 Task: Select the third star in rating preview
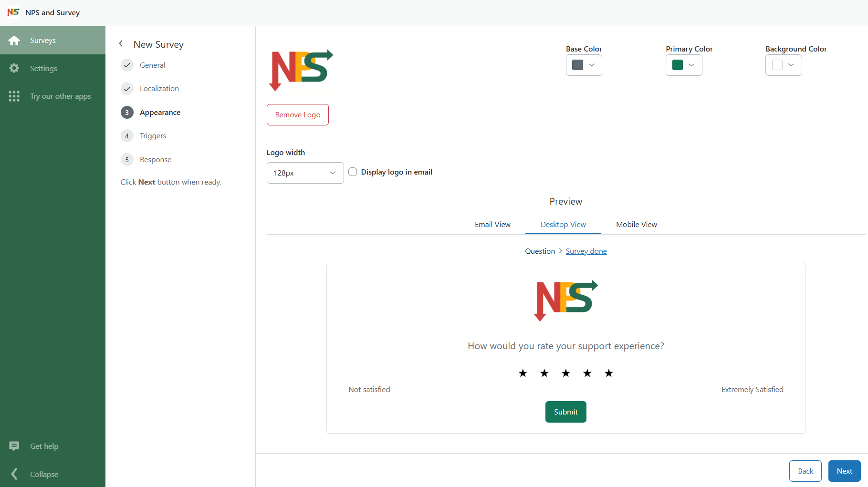566,373
